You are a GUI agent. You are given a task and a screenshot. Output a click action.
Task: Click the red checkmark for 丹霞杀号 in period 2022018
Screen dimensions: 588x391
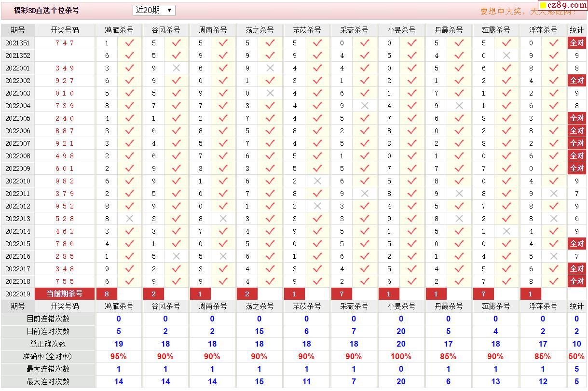[459, 281]
